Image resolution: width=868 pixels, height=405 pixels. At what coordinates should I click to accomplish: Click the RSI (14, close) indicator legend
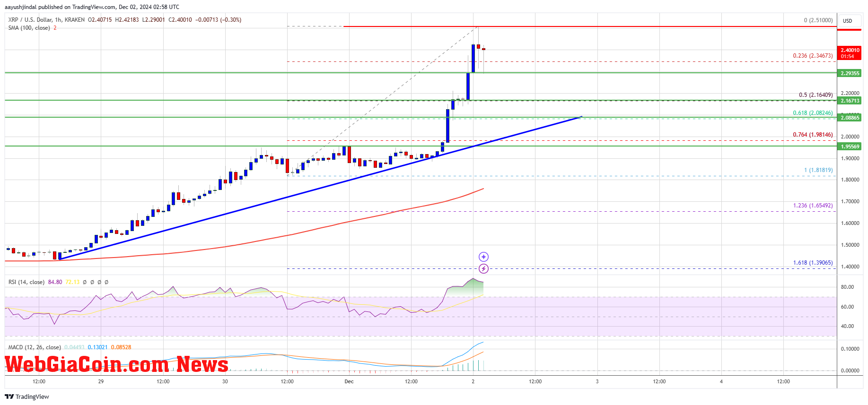[26, 282]
